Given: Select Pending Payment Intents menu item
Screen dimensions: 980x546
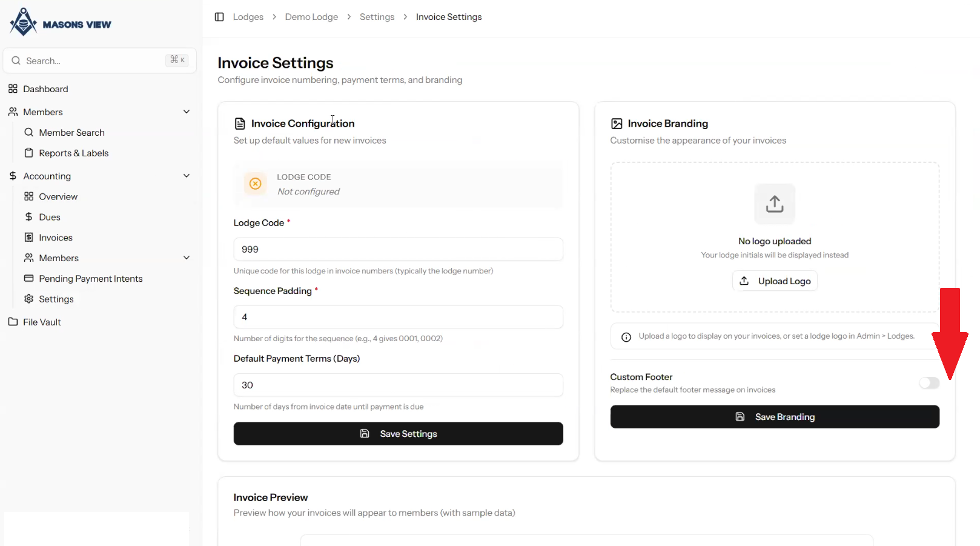Looking at the screenshot, I should [90, 279].
